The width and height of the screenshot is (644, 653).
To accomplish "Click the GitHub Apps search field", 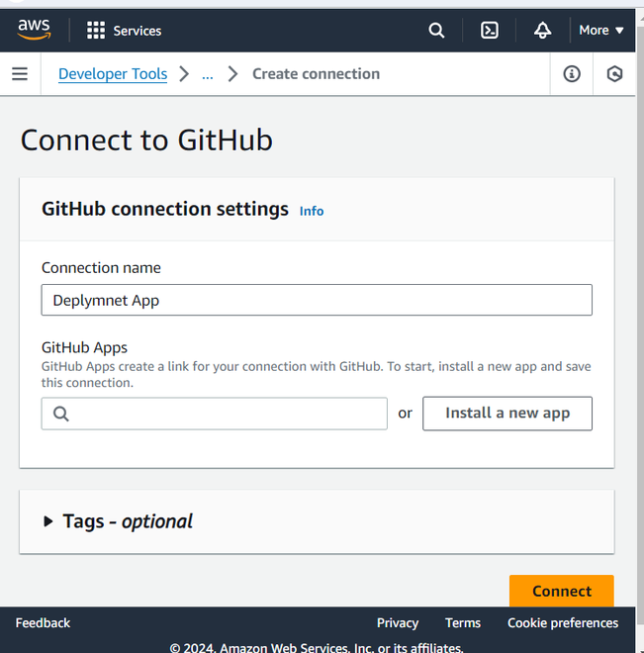I will tap(215, 414).
